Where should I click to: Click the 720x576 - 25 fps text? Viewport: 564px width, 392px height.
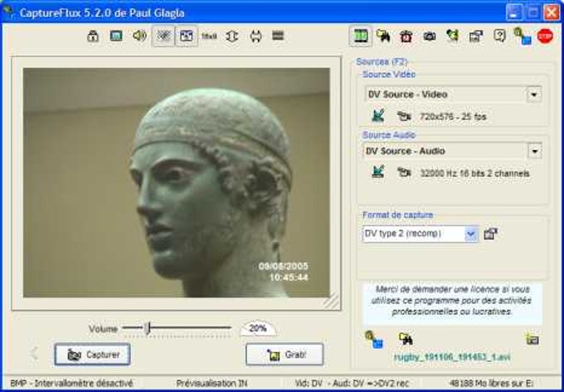point(453,117)
